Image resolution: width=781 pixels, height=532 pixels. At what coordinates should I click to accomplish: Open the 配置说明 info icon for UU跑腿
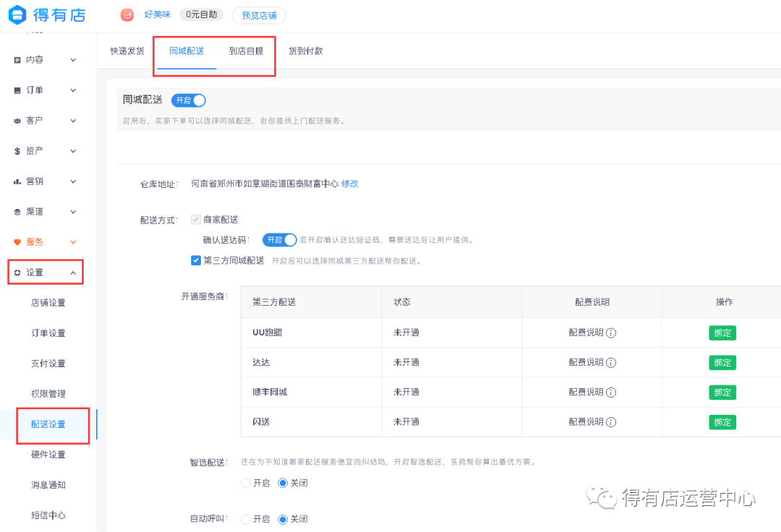(x=611, y=332)
